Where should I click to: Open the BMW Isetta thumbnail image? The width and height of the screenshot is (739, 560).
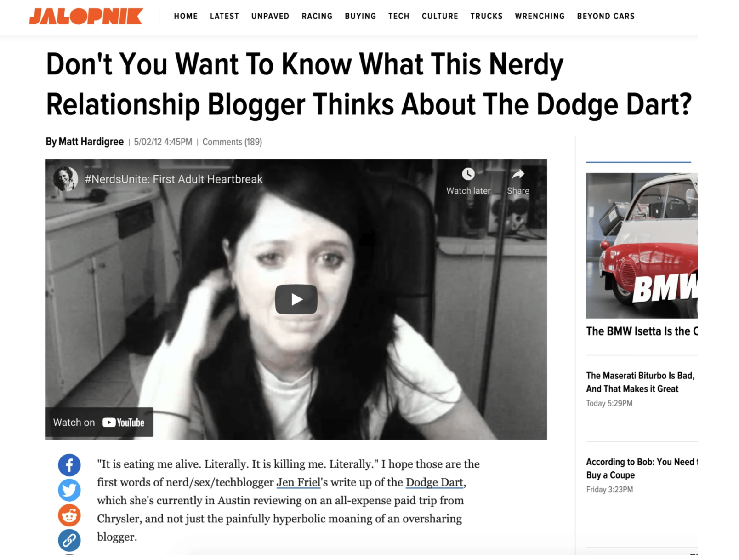(642, 246)
